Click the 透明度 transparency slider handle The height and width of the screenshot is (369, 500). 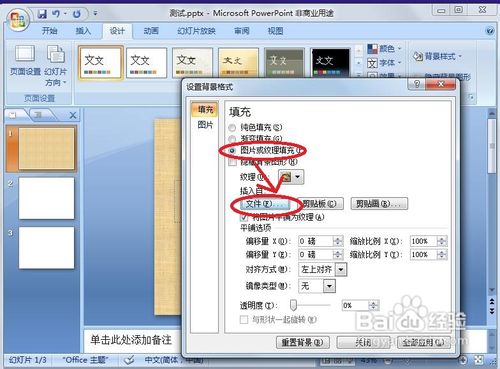[293, 305]
